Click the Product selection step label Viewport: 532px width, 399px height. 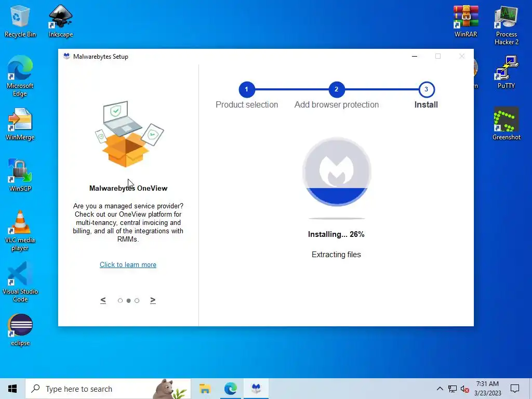[247, 105]
